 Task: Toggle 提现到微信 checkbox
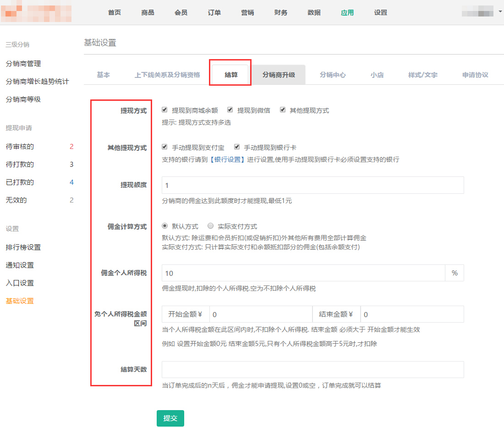click(230, 110)
